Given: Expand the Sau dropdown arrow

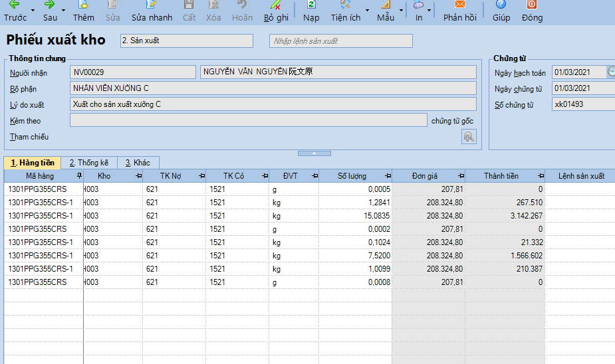Looking at the screenshot, I should pyautogui.click(x=64, y=10).
